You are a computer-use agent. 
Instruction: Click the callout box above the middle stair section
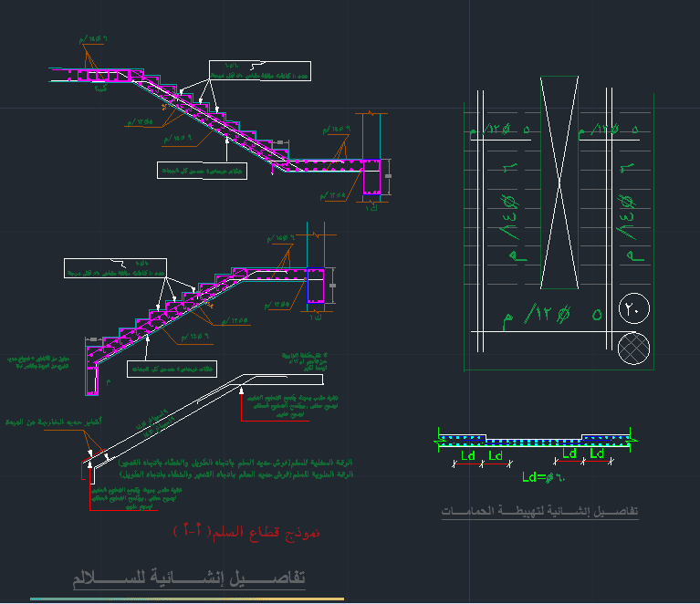(x=115, y=268)
